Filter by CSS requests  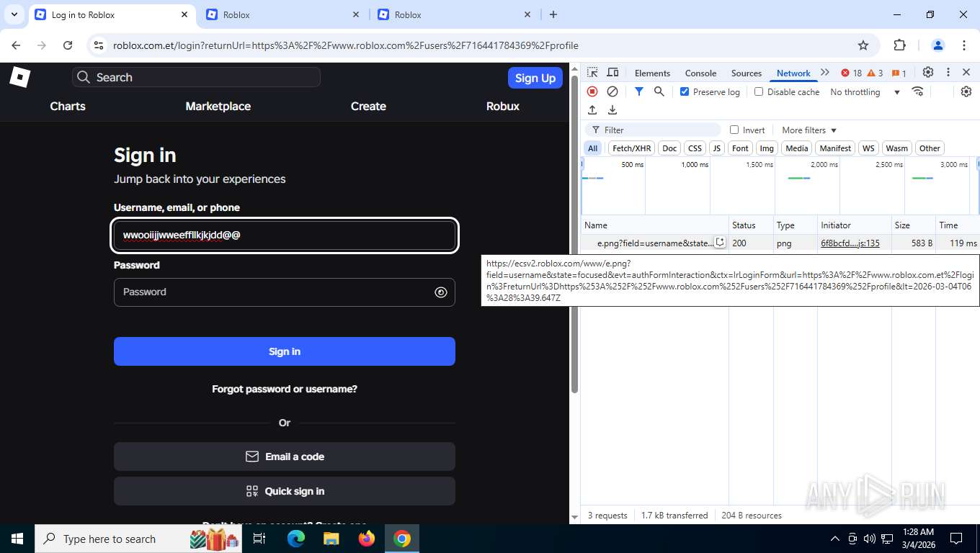point(695,148)
